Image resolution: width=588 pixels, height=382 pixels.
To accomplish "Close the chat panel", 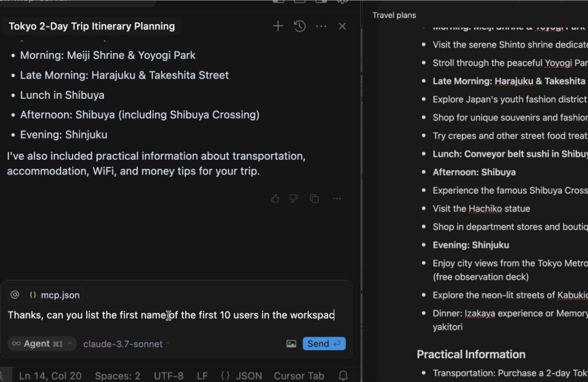I will (x=343, y=27).
